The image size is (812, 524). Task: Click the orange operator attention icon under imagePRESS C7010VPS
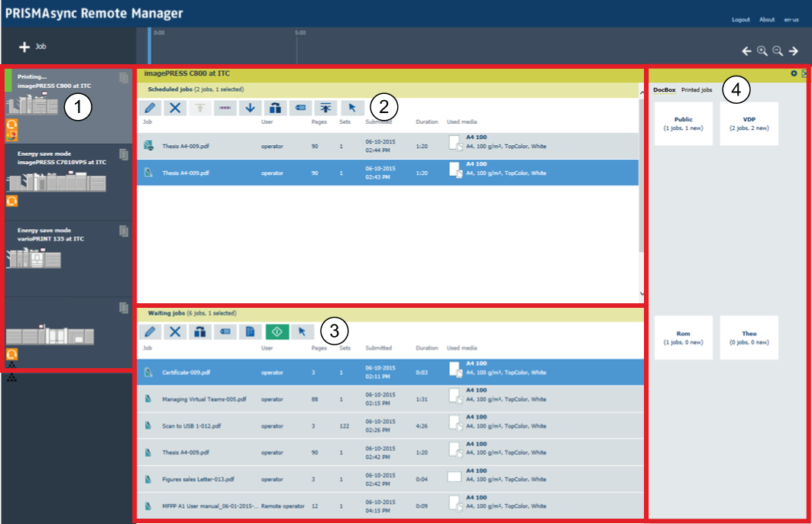[12, 200]
